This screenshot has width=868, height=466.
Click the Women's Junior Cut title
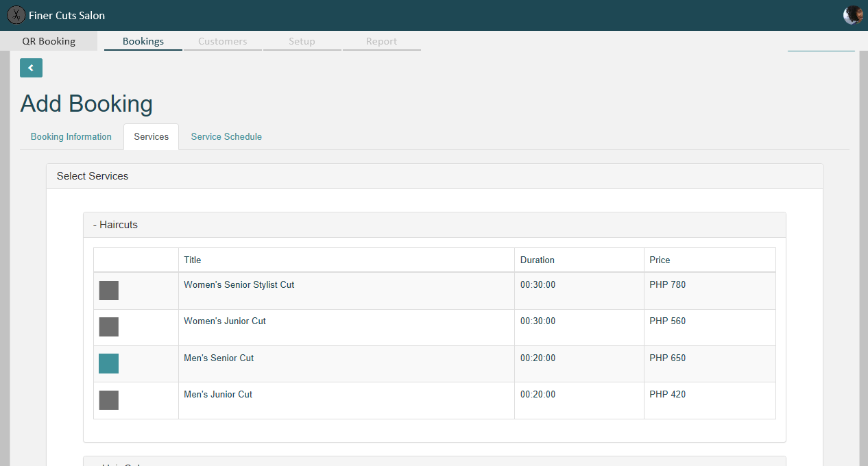tap(225, 321)
